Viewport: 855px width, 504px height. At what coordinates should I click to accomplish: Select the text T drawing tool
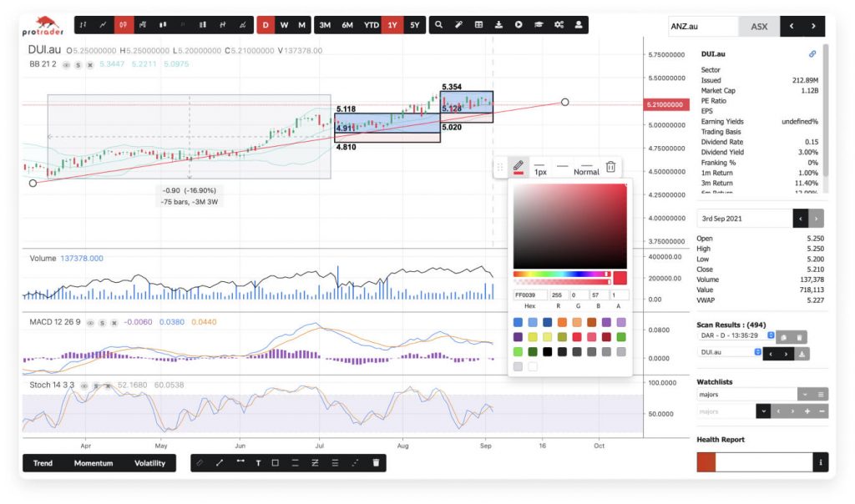(258, 462)
